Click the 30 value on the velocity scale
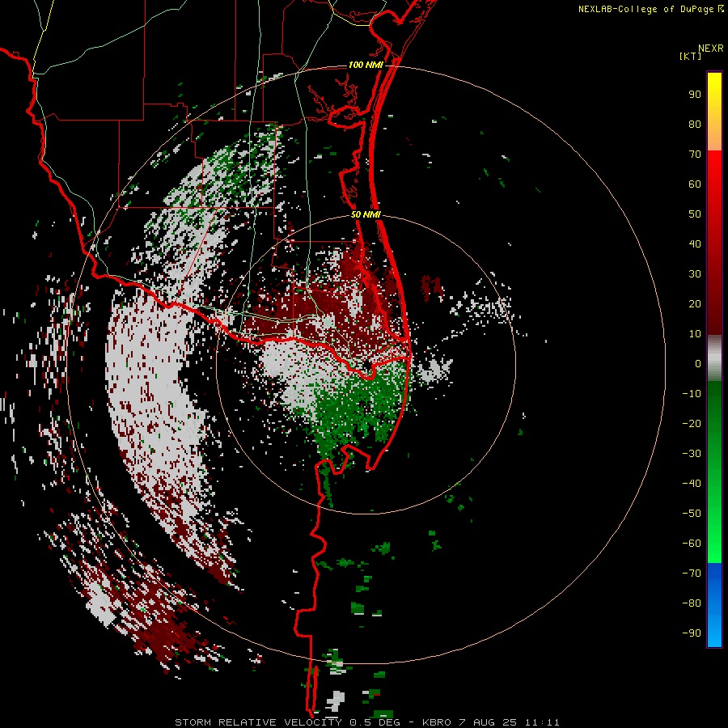The image size is (728, 728). pyautogui.click(x=695, y=274)
